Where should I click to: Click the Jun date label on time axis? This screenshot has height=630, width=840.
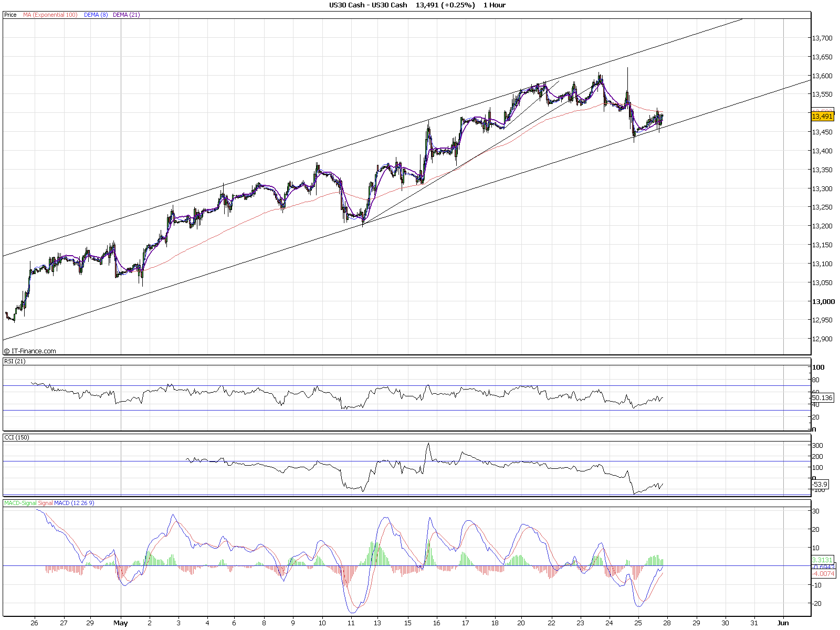pos(783,623)
